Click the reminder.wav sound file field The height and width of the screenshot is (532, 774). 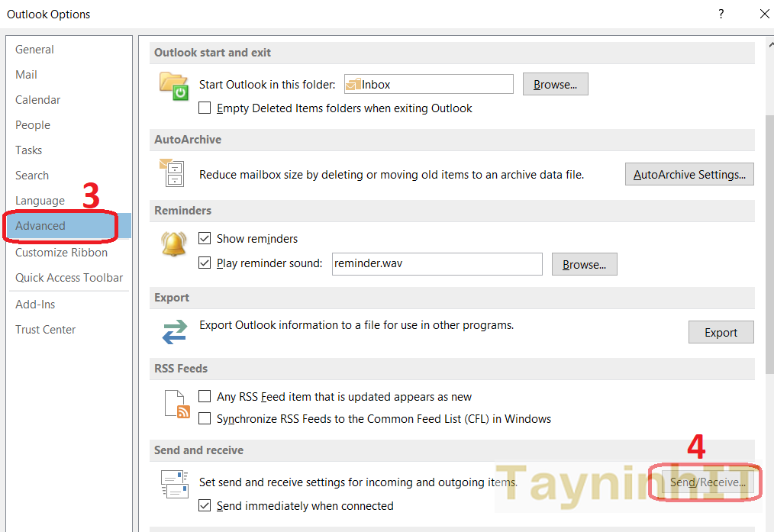[437, 264]
